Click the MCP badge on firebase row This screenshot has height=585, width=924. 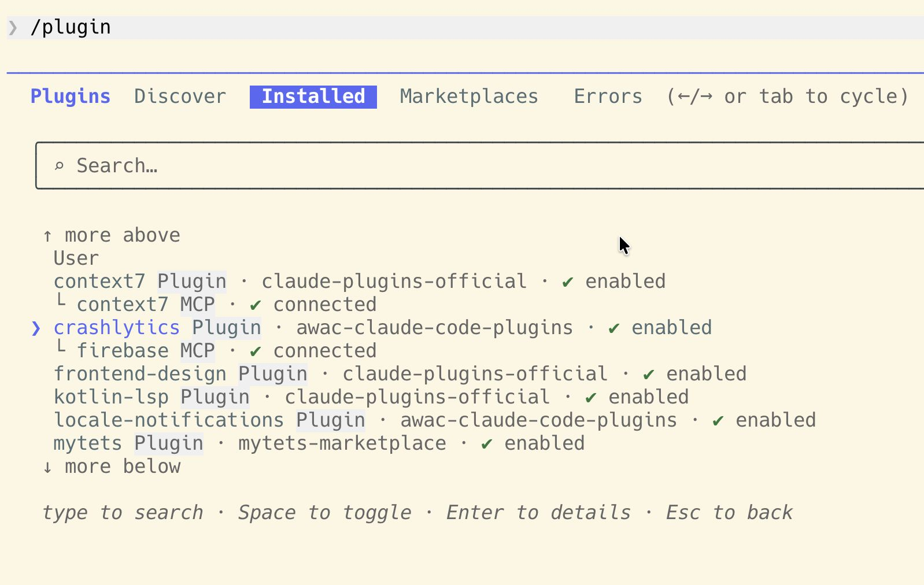[x=198, y=351]
